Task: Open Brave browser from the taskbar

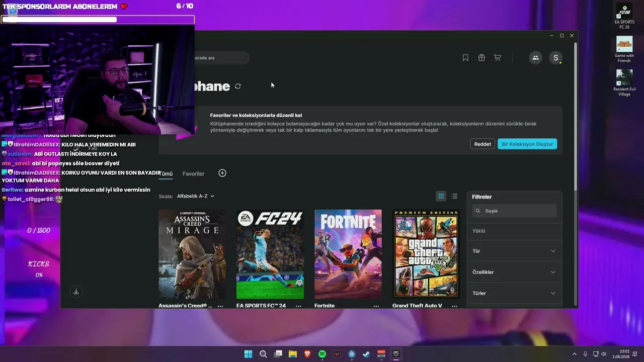Action: (x=307, y=354)
